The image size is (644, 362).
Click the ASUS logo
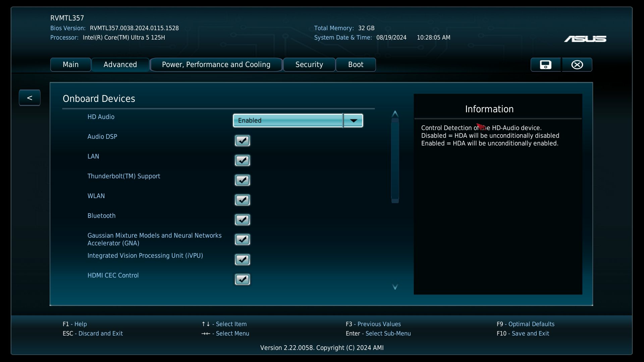(x=585, y=39)
